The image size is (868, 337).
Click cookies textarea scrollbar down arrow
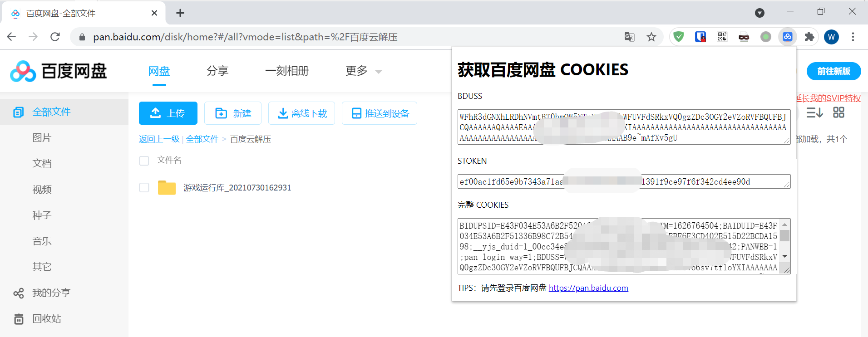tap(784, 257)
